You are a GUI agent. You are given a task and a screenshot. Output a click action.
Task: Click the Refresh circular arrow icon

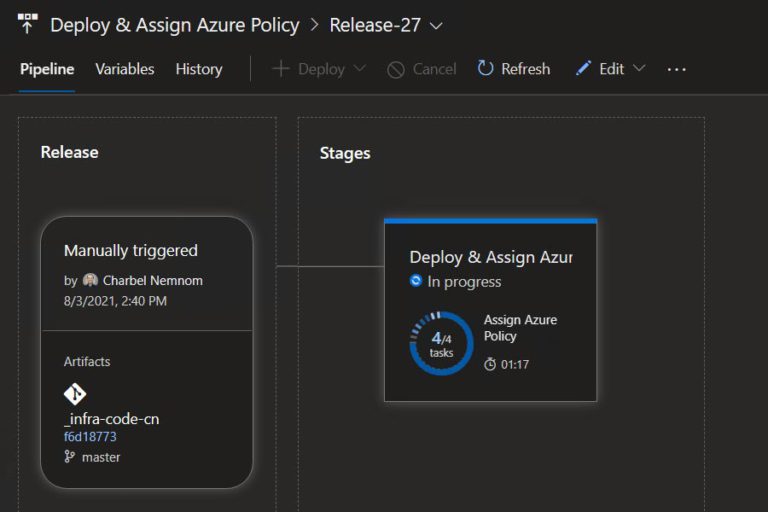[485, 69]
